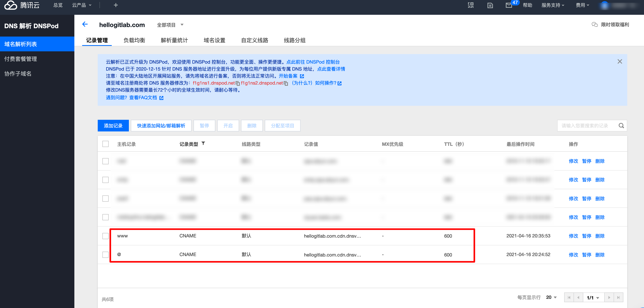Change rows per page from 20
The width and height of the screenshot is (644, 308).
tap(551, 297)
